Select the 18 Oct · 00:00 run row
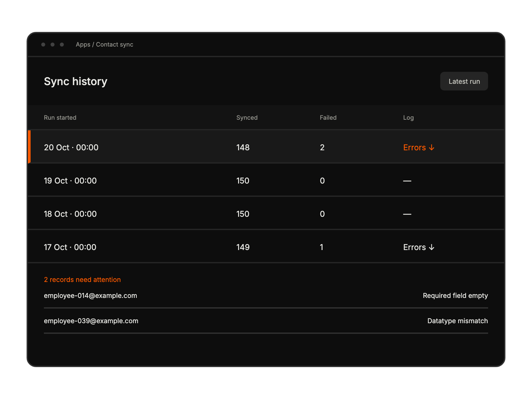 [x=266, y=213]
